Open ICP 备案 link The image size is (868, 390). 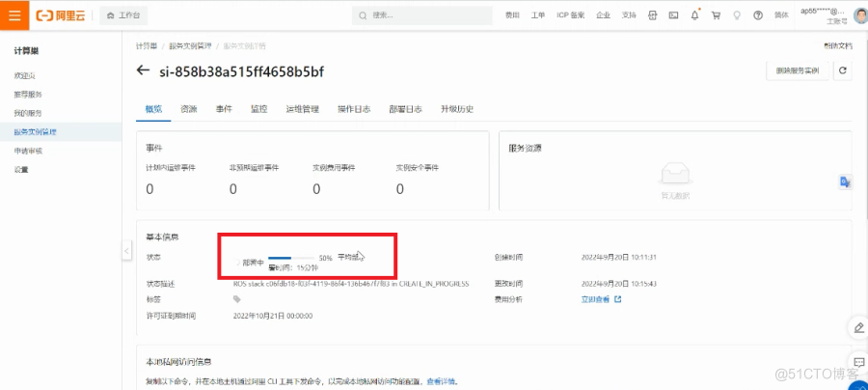point(570,15)
